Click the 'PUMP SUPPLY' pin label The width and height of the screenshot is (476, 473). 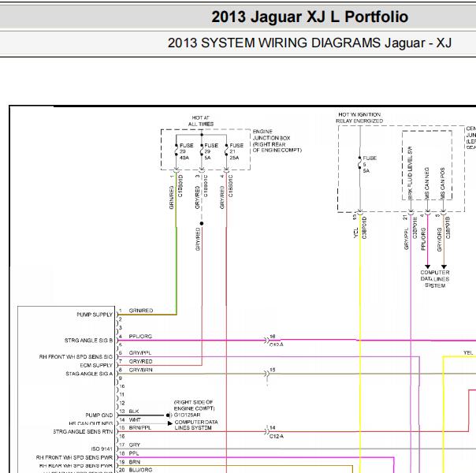(95, 315)
